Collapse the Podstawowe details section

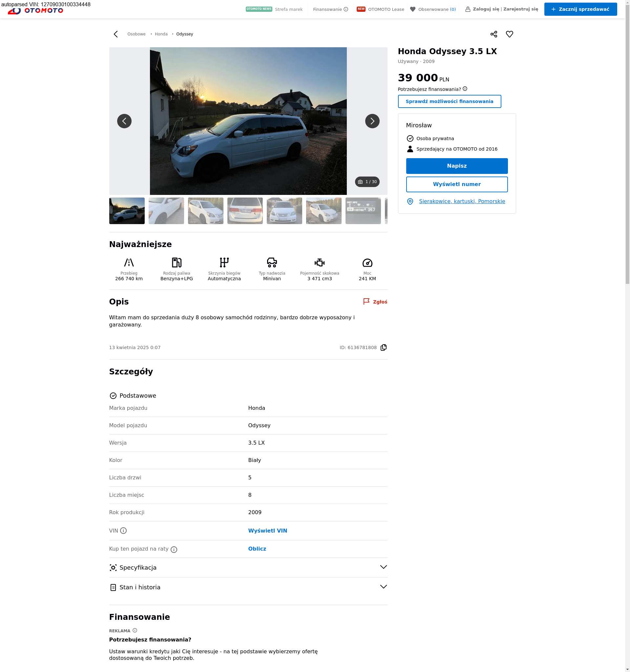point(137,396)
